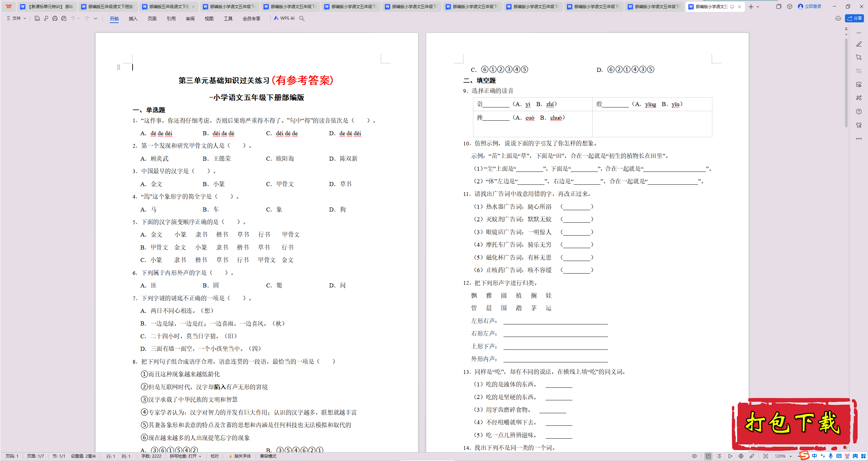Open Sogou toolbox grid icon
The height and width of the screenshot is (461, 868).
[863, 456]
